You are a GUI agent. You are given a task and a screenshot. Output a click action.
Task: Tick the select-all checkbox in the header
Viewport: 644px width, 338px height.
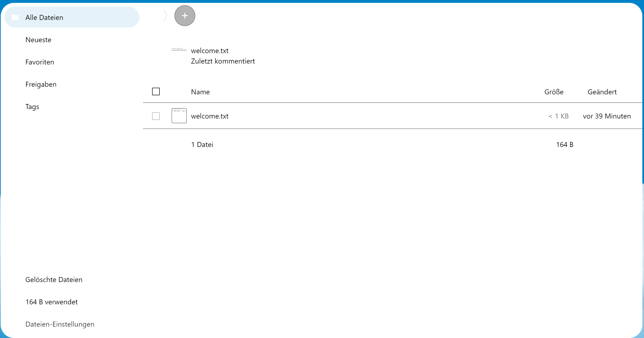click(x=156, y=91)
